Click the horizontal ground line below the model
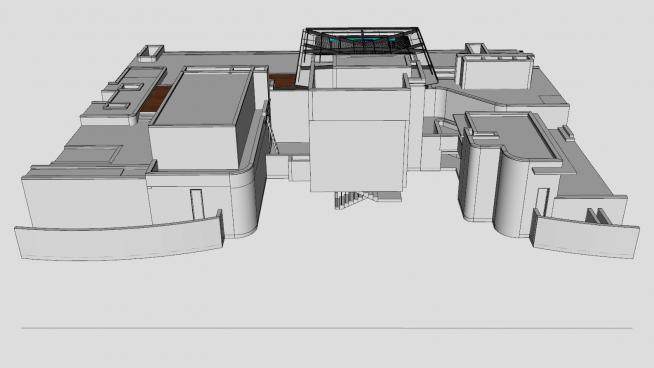The image size is (654, 368). tap(327, 328)
